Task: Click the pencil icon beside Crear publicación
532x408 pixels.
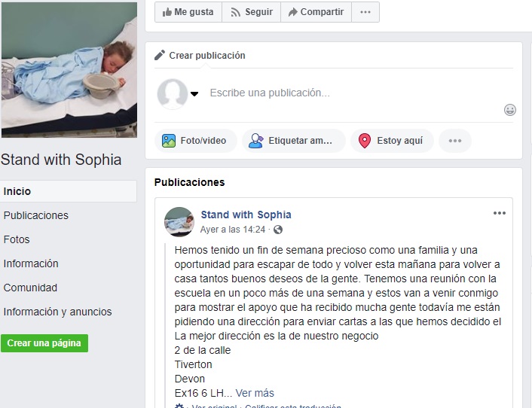Action: pos(160,55)
